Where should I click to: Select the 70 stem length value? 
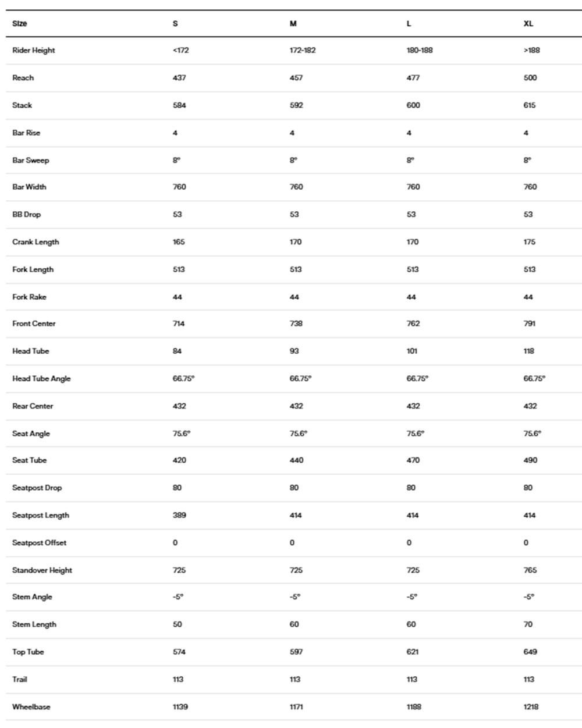click(528, 624)
